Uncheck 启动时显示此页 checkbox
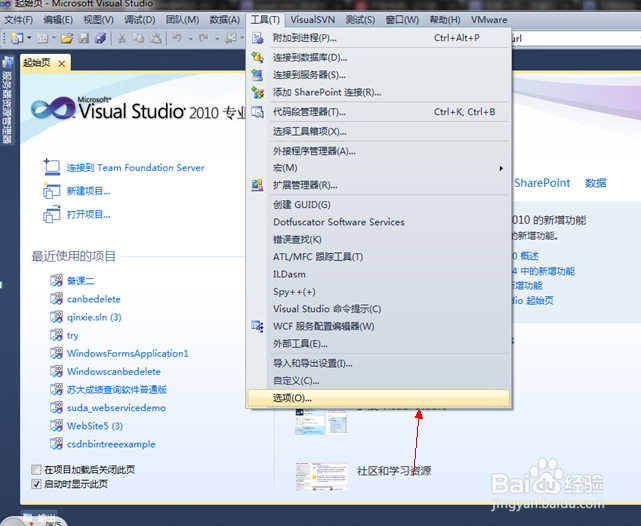 [36, 484]
